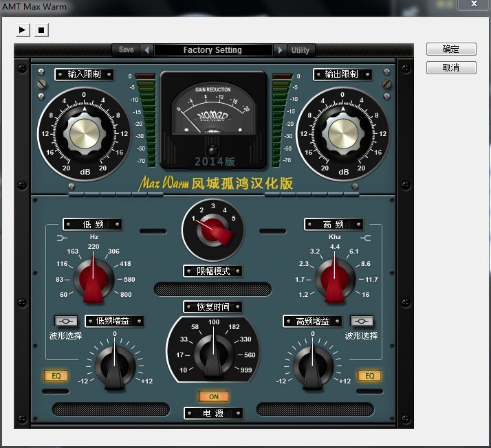491x448 pixels.
Task: Click the low shelf icon near Hz
Action: click(x=62, y=238)
